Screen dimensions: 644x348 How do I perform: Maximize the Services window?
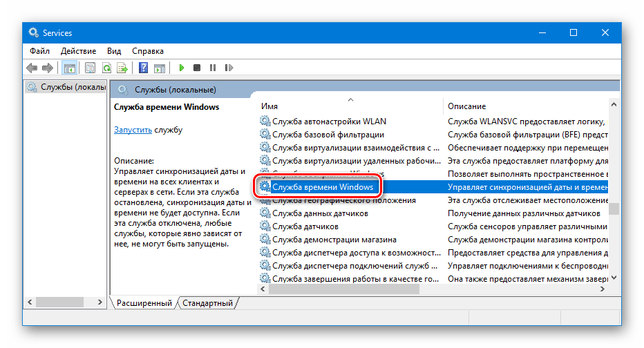(574, 32)
